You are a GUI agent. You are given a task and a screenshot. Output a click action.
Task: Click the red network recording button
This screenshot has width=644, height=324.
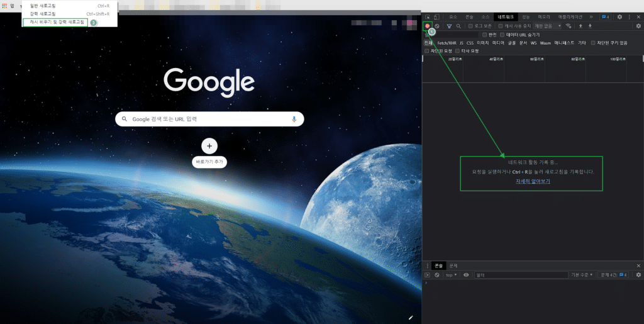[x=428, y=26]
